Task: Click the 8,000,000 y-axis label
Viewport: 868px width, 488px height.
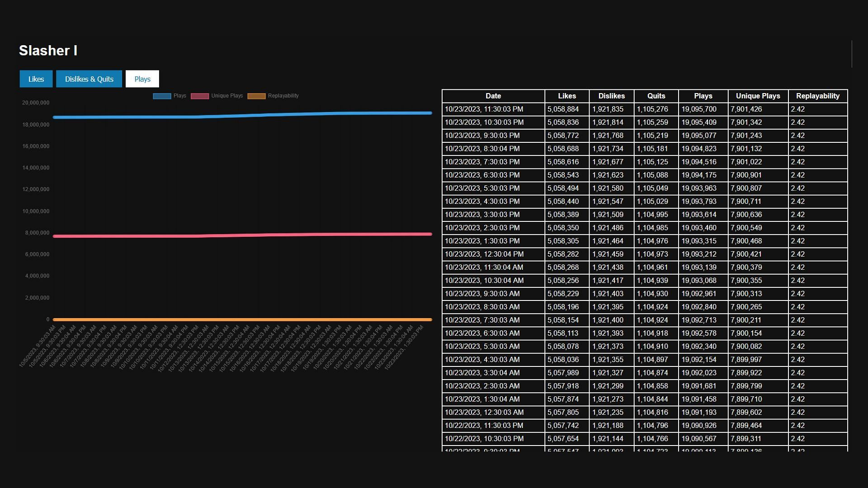Action: point(37,233)
